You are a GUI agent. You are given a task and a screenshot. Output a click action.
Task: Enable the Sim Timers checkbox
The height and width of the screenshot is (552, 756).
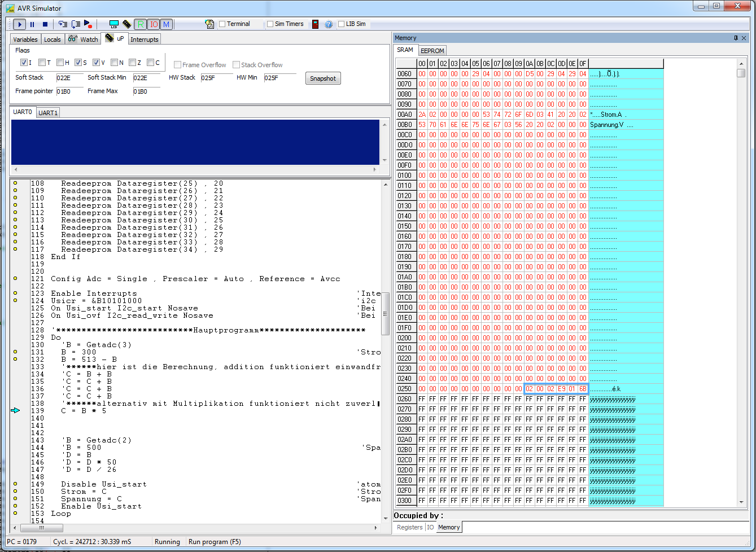270,24
